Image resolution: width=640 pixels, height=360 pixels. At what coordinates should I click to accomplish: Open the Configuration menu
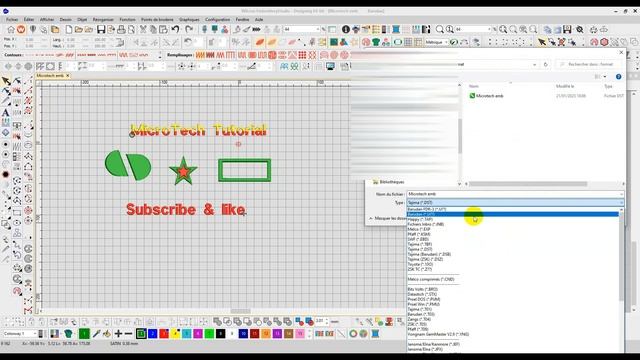(x=218, y=20)
